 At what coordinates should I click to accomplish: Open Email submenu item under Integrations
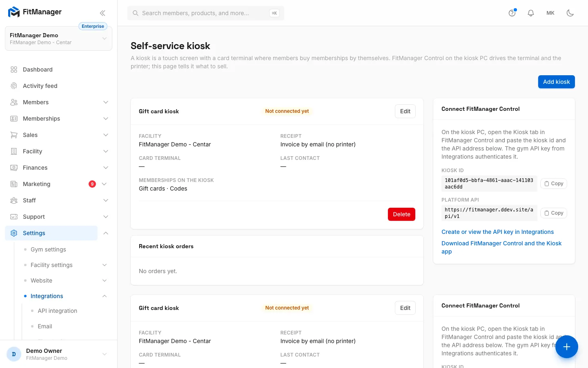click(45, 326)
